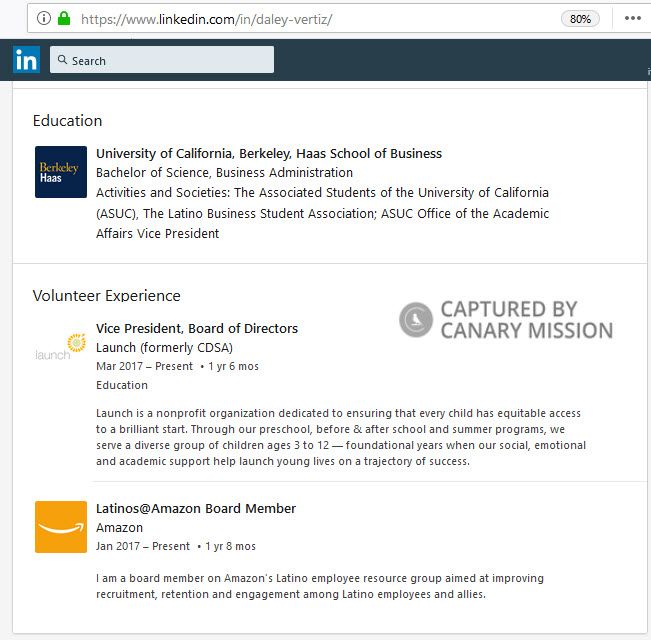
Task: Open Vice President, Board of Directors entry
Action: 197,328
